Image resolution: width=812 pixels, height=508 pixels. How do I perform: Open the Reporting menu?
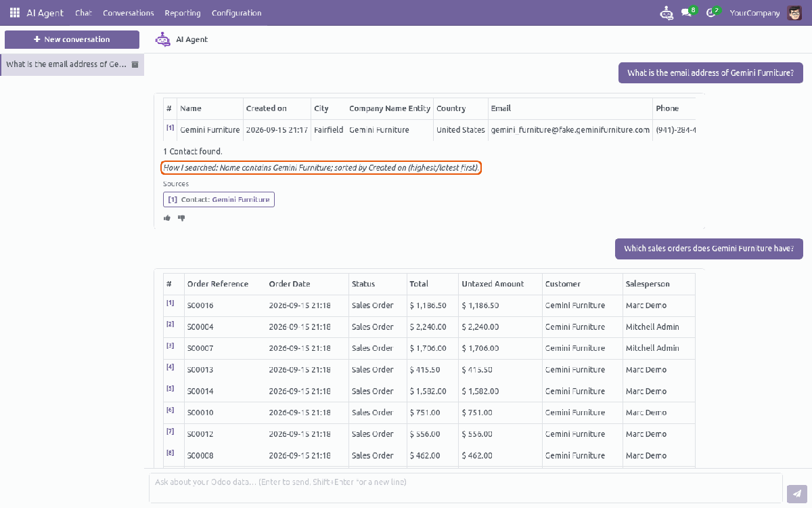[x=183, y=13]
